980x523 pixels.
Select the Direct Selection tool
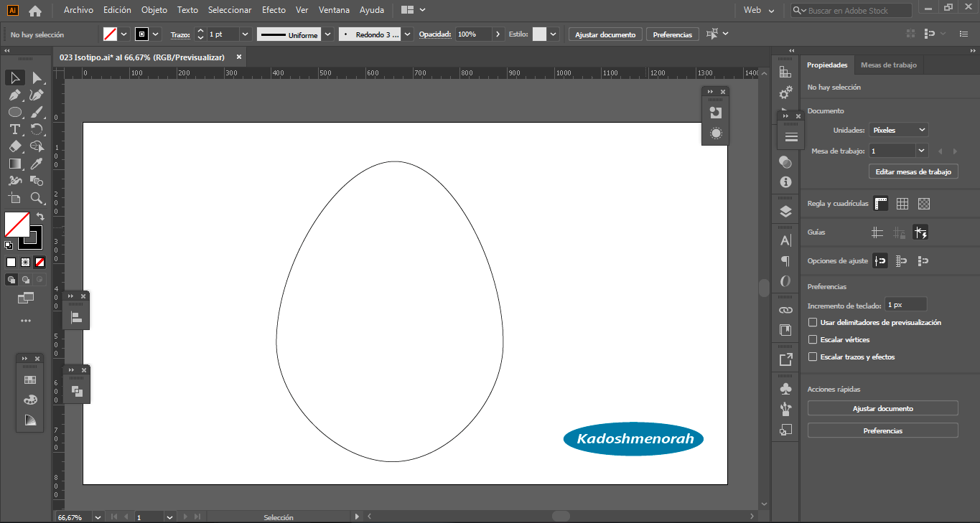pyautogui.click(x=37, y=77)
